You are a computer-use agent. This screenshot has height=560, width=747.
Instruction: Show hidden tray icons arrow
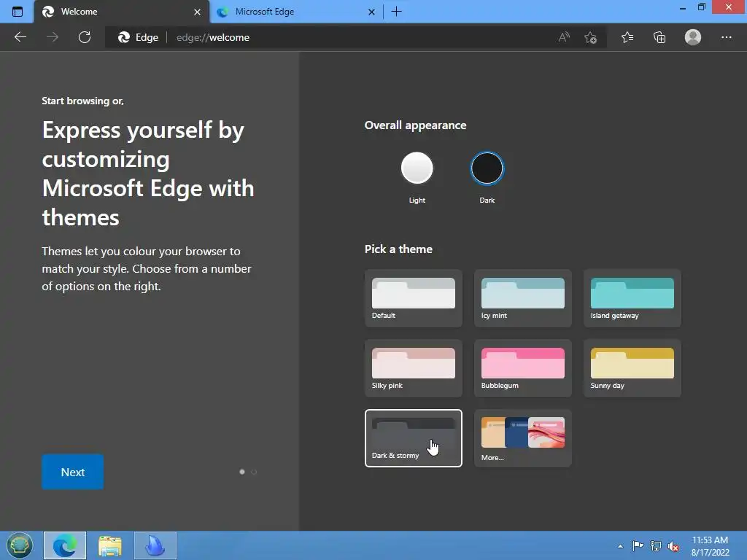[620, 546]
